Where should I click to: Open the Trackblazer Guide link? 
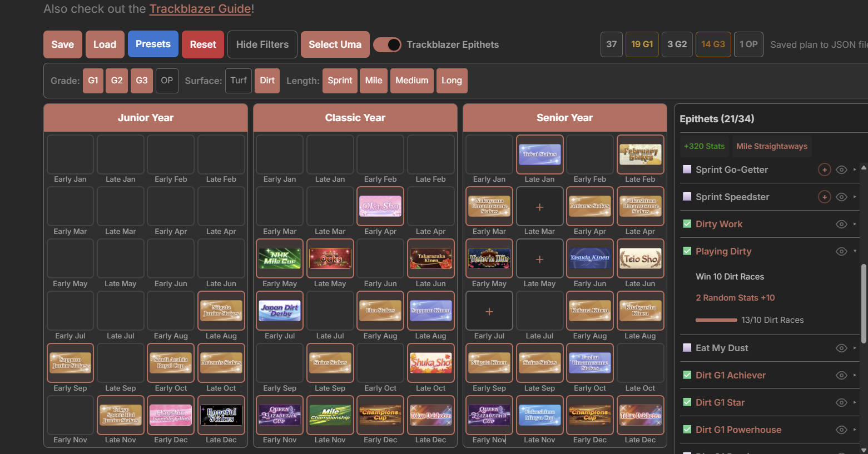click(x=200, y=9)
